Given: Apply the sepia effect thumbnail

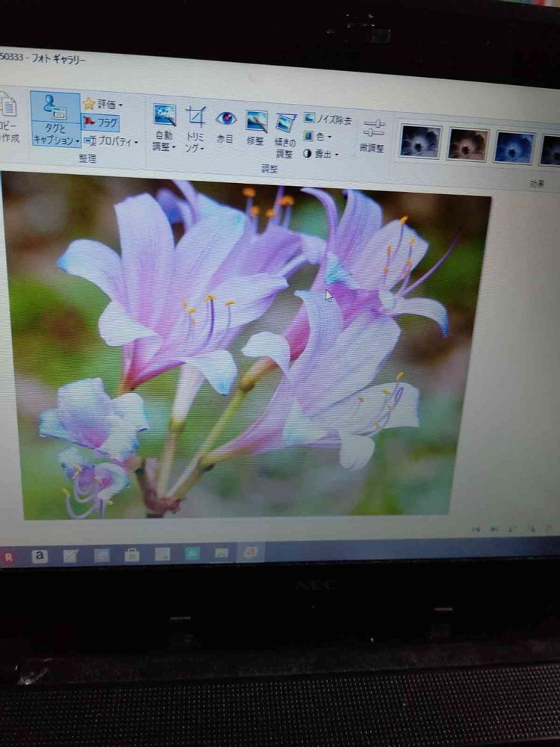Looking at the screenshot, I should click(x=467, y=145).
